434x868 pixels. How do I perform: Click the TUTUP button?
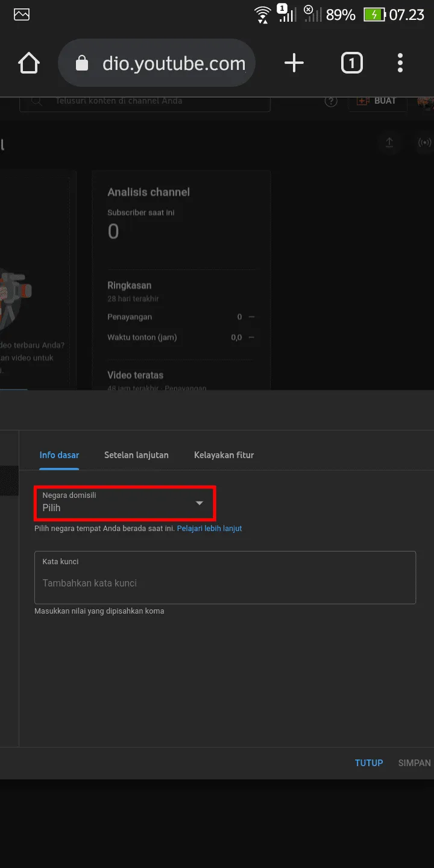click(369, 763)
